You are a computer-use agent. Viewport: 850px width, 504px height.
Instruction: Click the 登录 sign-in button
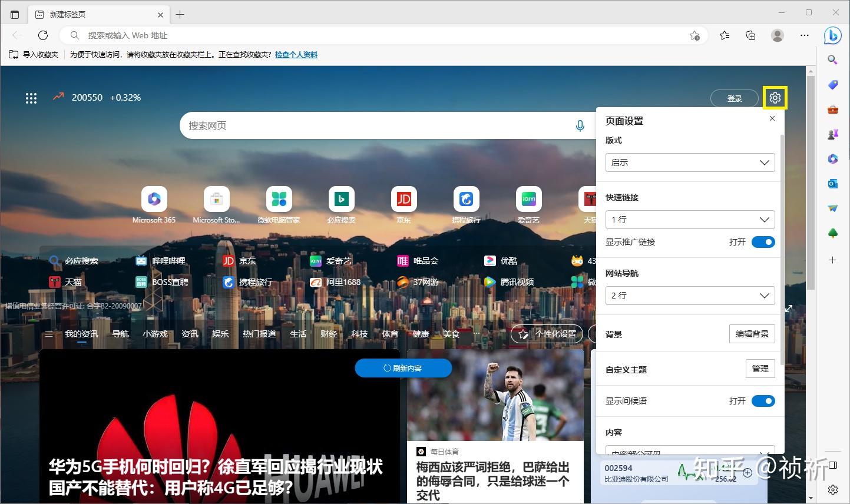click(735, 98)
